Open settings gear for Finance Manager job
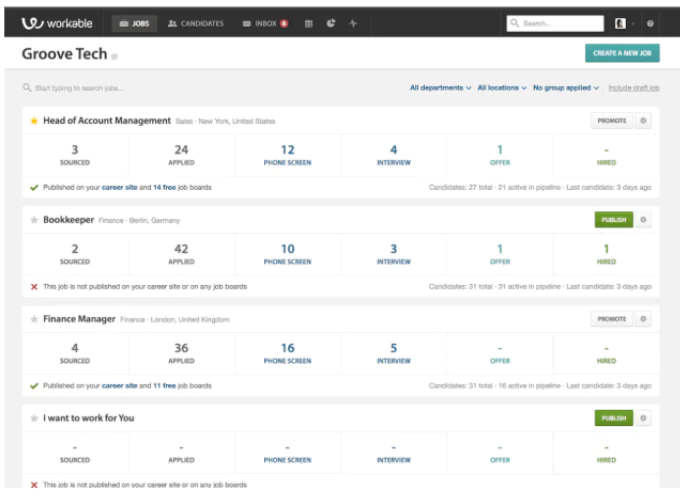 pos(643,319)
